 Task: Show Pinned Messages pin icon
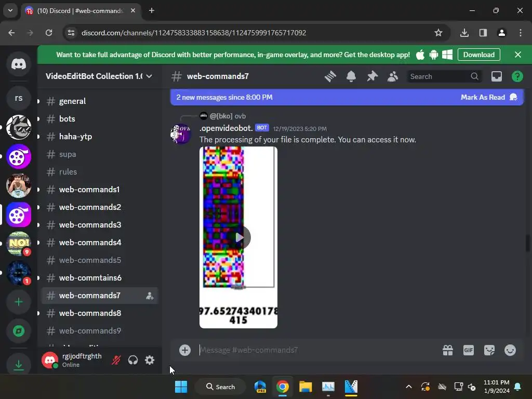372,76
